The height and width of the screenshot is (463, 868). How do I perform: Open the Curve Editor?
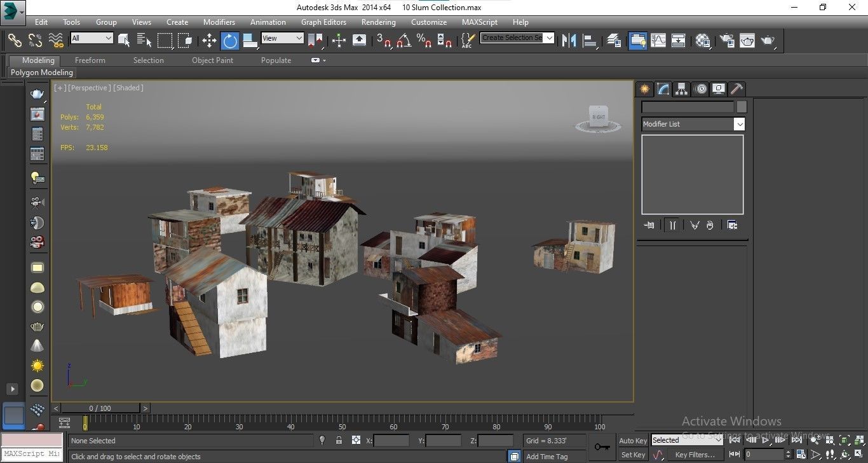pyautogui.click(x=658, y=40)
